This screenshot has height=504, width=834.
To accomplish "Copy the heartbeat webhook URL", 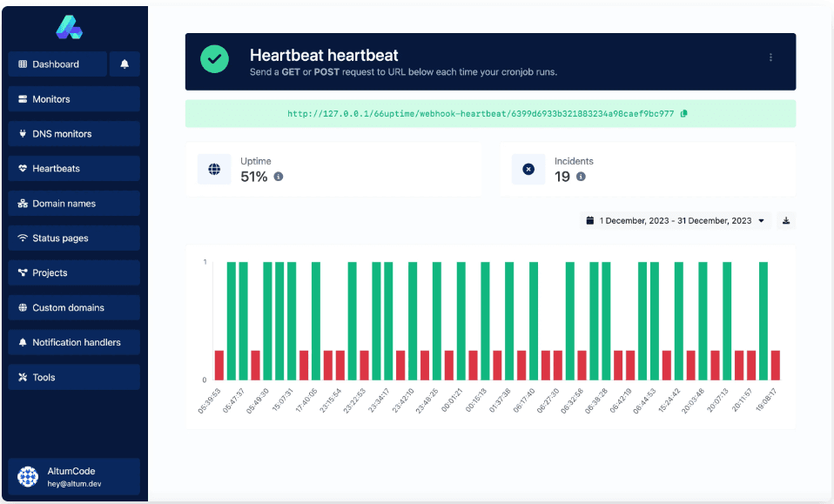I will pos(683,114).
